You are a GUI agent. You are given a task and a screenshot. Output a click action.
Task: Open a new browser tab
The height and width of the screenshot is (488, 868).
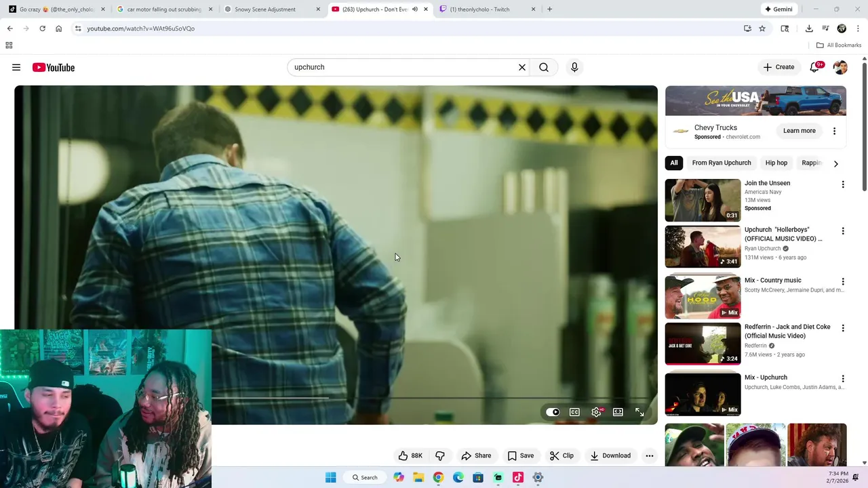(x=549, y=9)
